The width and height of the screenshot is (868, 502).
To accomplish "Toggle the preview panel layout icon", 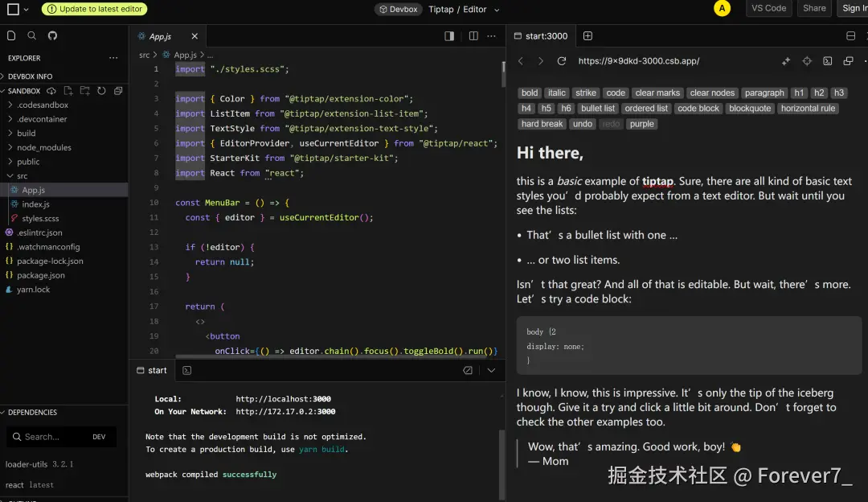I will (x=851, y=36).
